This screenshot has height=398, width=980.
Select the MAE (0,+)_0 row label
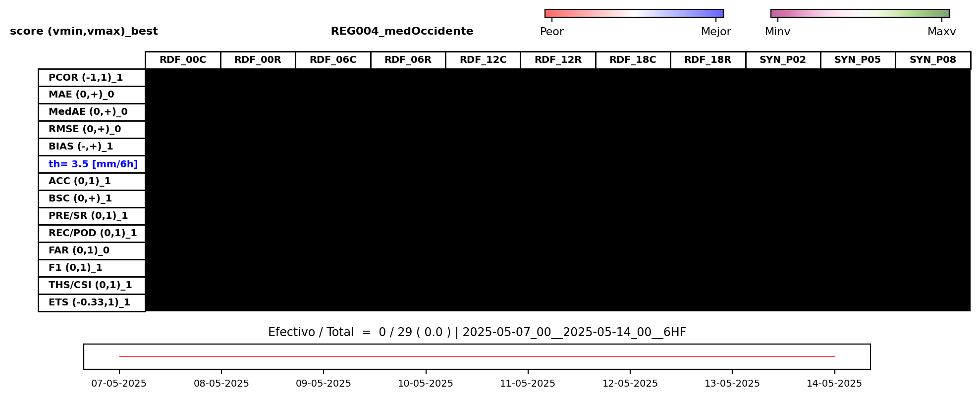click(92, 95)
